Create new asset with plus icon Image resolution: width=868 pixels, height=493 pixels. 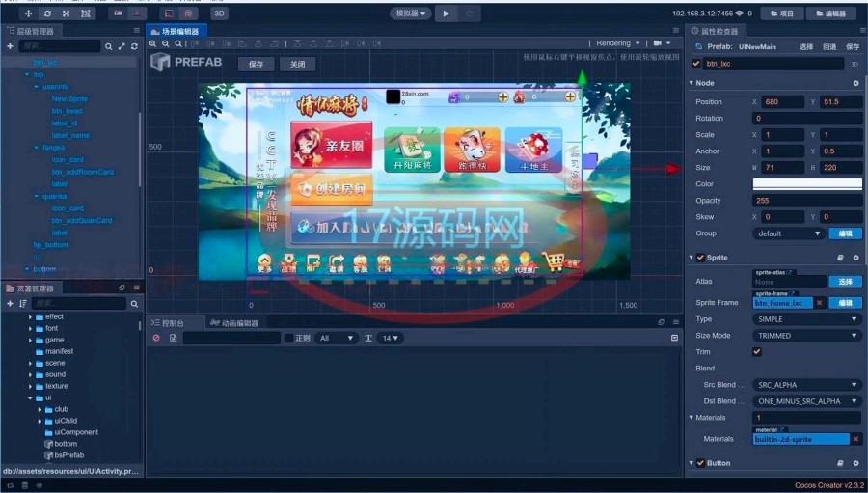[10, 303]
